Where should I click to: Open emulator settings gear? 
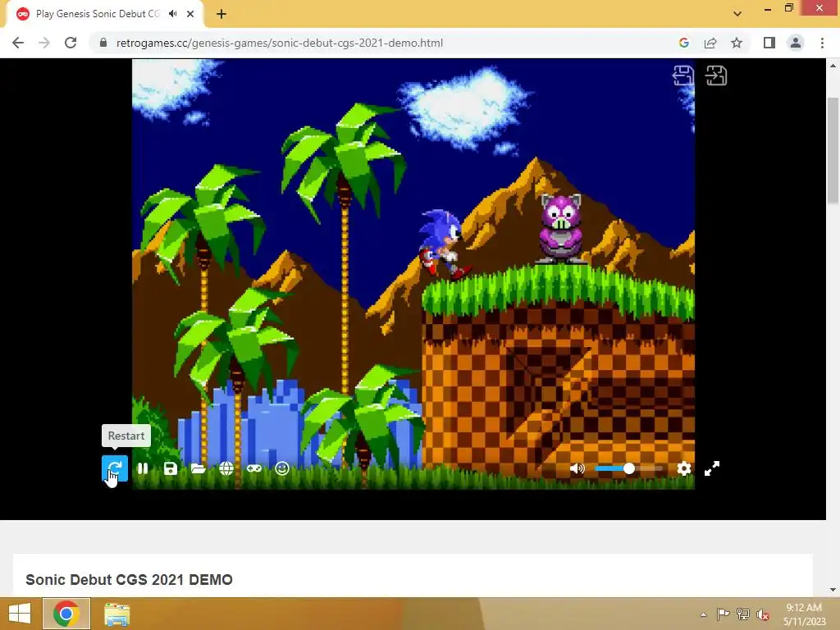tap(683, 468)
